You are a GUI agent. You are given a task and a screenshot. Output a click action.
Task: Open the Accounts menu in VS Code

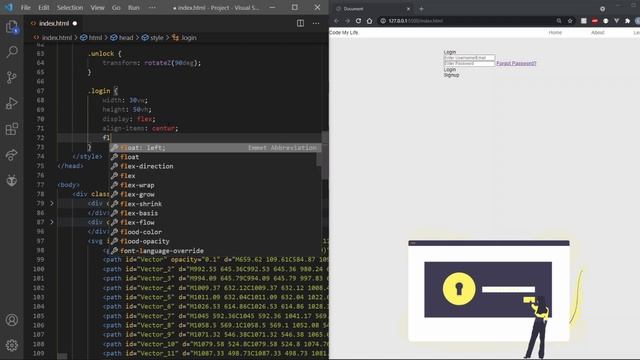(12, 320)
